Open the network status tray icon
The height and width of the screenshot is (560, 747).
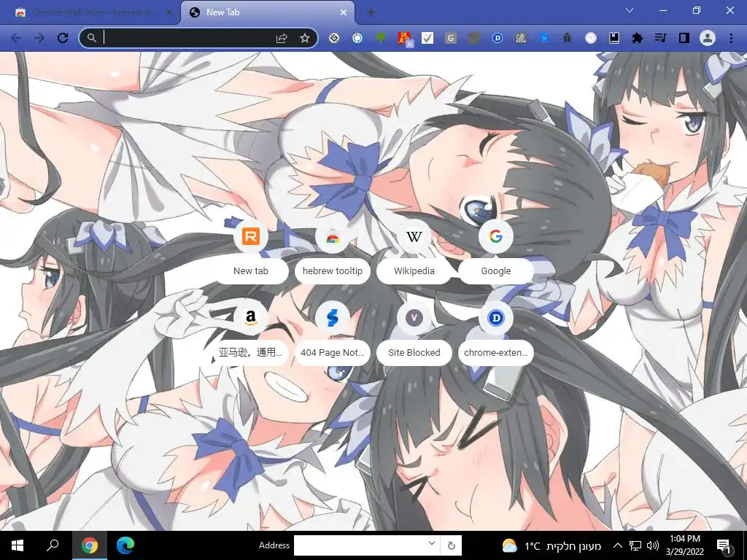635,545
